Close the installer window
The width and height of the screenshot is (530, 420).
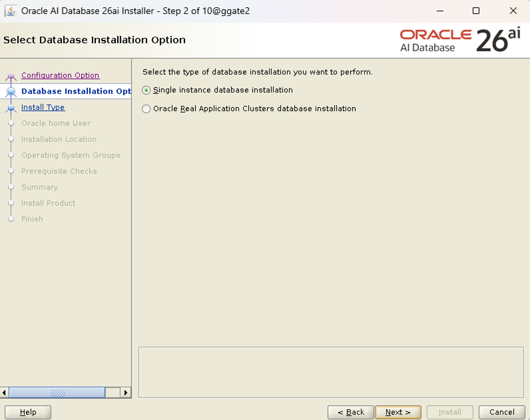pyautogui.click(x=513, y=11)
